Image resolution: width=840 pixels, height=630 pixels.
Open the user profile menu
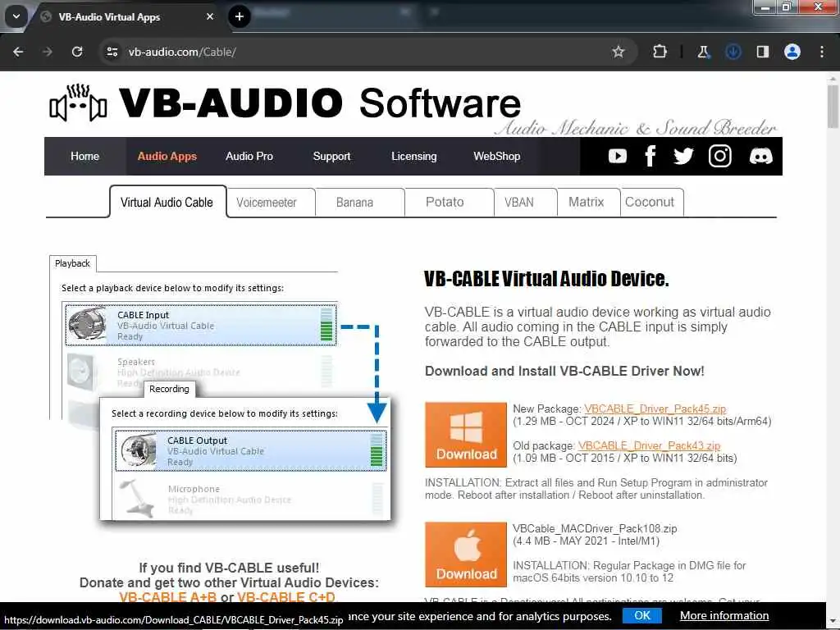(792, 52)
